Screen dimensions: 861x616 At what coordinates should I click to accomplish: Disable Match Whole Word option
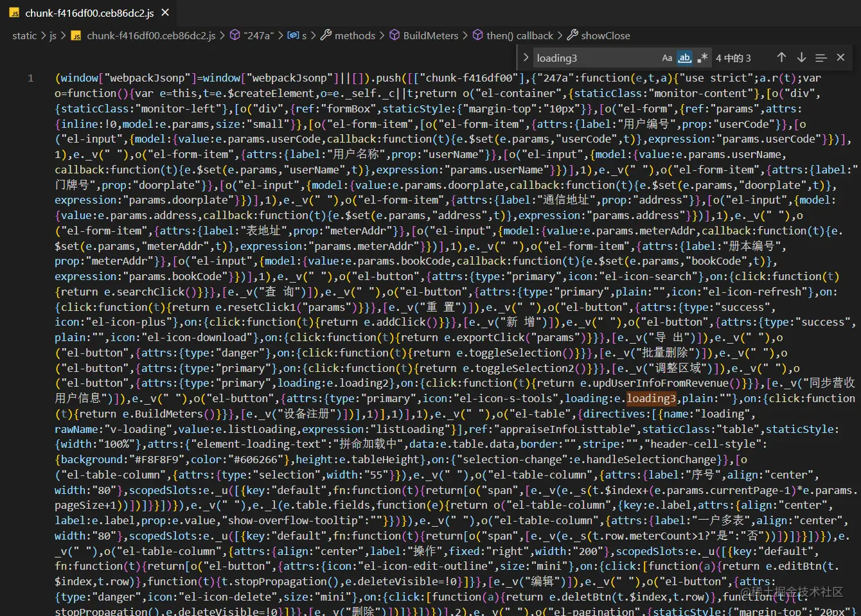point(684,57)
